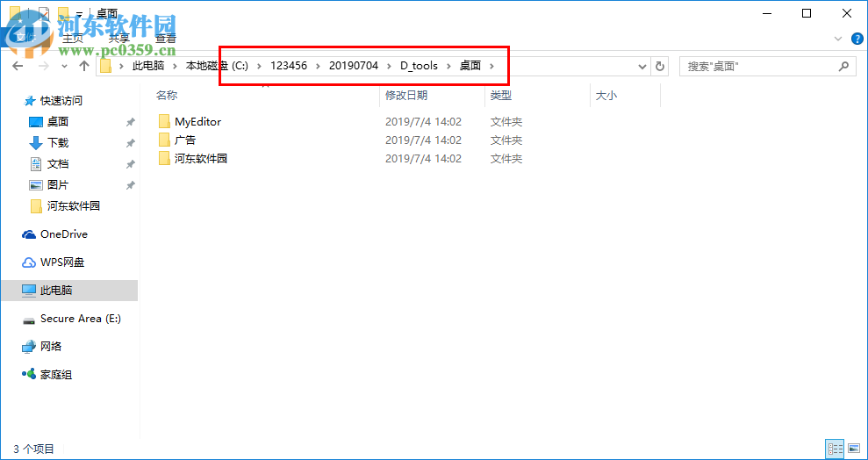Click the MyEditor type cell 文件夹
Screen dimensions: 868x460
[506, 122]
